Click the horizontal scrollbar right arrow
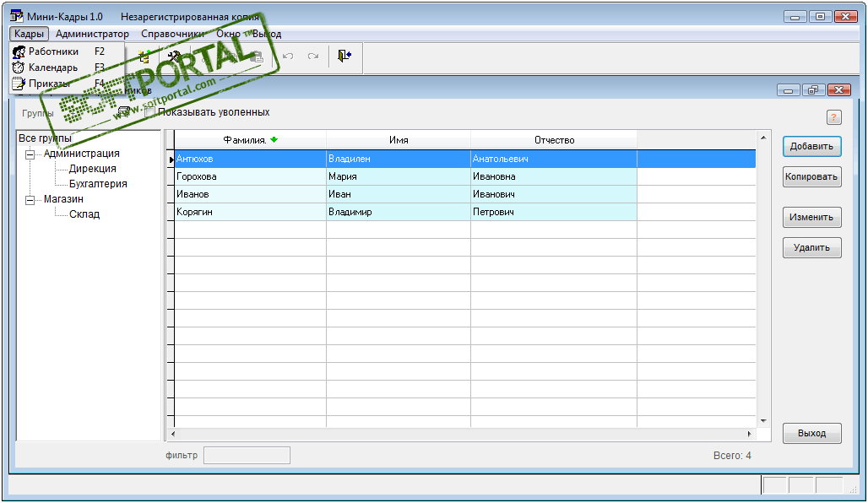This screenshot has height=503, width=868. pos(750,435)
